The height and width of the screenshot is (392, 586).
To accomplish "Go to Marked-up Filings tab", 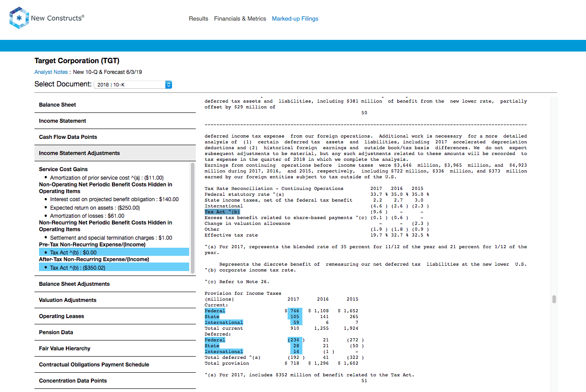I will (x=295, y=19).
